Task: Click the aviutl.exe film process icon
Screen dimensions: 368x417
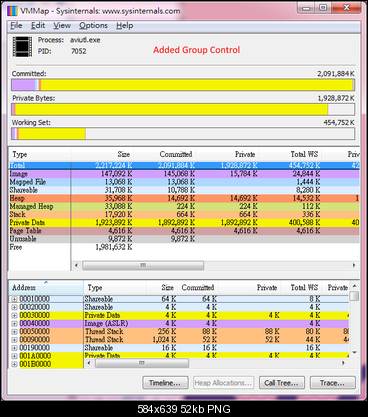Action: [x=22, y=46]
